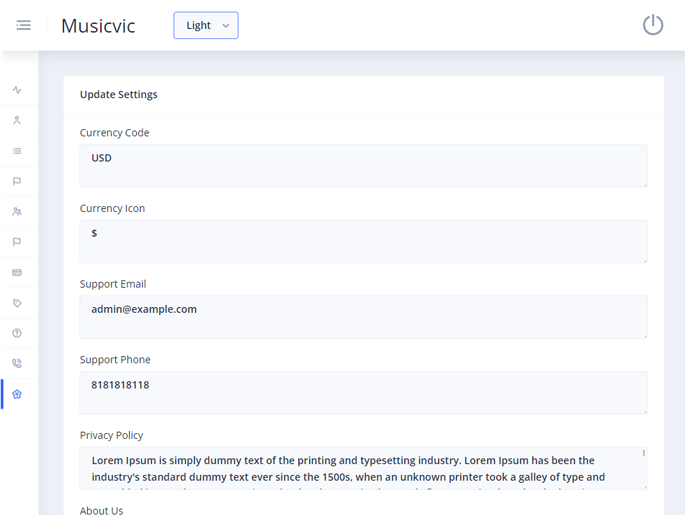This screenshot has height=515, width=685.
Task: Open the list sidebar icon
Action: pos(17,151)
